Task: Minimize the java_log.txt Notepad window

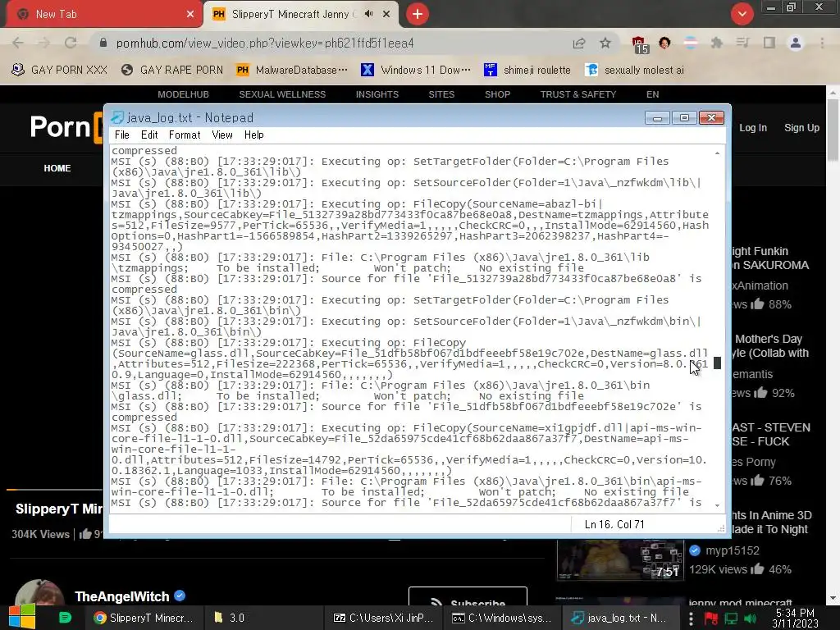Action: [657, 117]
